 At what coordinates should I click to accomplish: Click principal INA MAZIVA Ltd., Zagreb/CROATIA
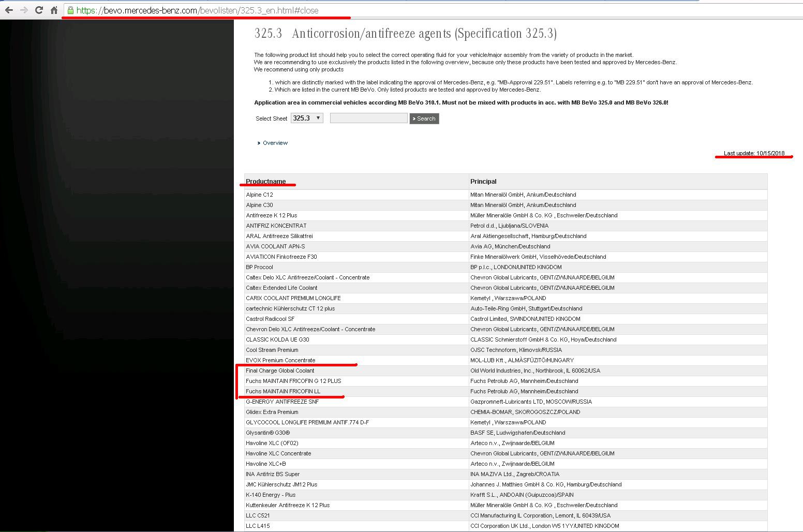(515, 474)
